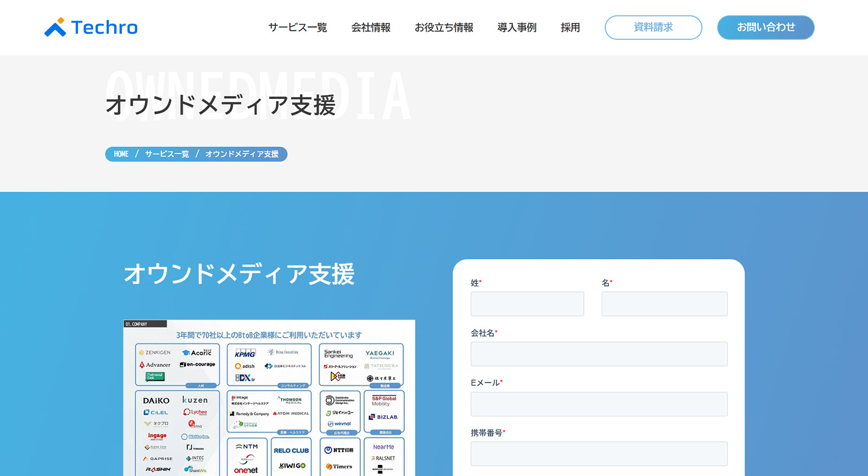Open サービス一覧 breadcrumb link

coord(167,154)
